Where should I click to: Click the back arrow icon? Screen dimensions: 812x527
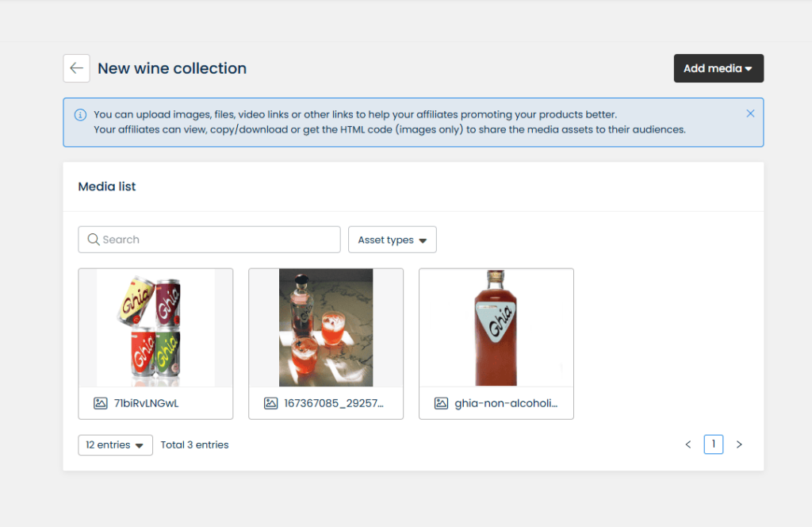pyautogui.click(x=76, y=68)
